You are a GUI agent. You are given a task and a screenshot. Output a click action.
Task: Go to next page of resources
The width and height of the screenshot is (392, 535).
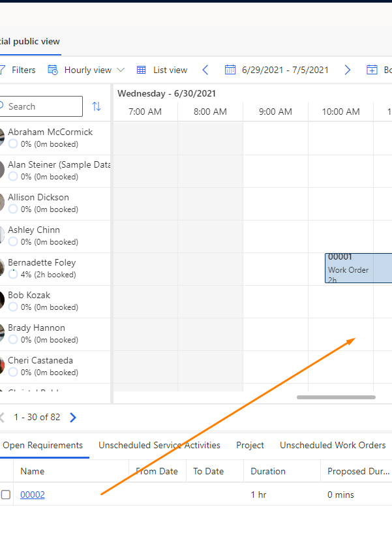(x=72, y=418)
